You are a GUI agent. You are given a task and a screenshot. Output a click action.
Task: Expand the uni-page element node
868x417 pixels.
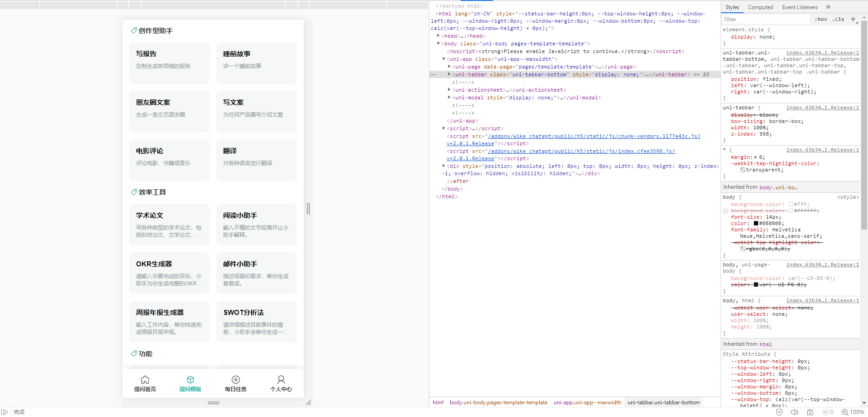tap(449, 67)
